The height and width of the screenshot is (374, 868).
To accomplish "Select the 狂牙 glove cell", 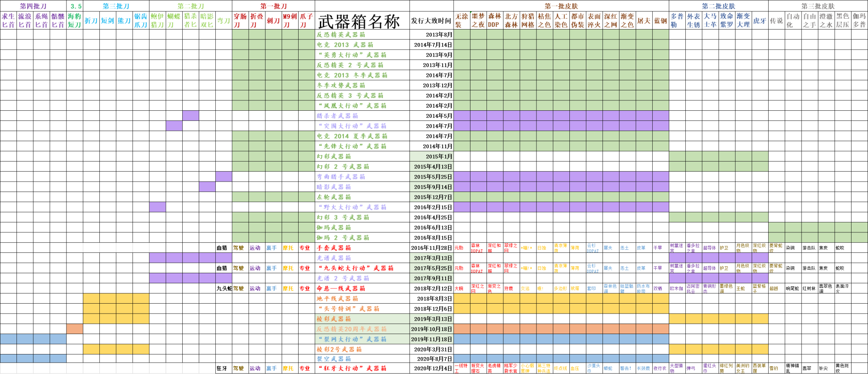I will coord(224,368).
